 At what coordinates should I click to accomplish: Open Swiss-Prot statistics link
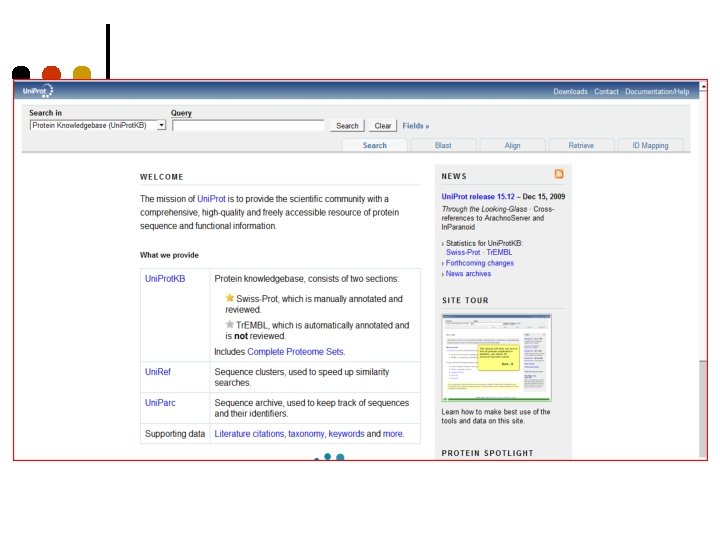click(x=463, y=252)
